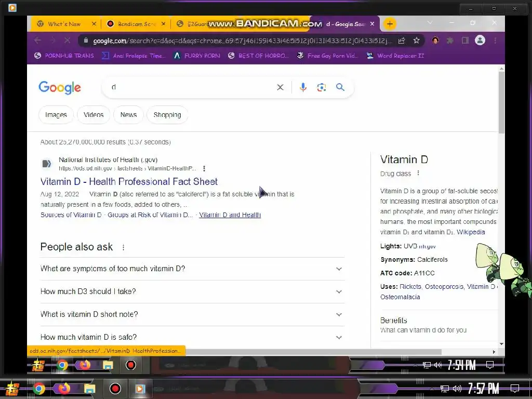
Task: Open Vitamin D Health Professional Fact Sheet
Action: click(129, 181)
